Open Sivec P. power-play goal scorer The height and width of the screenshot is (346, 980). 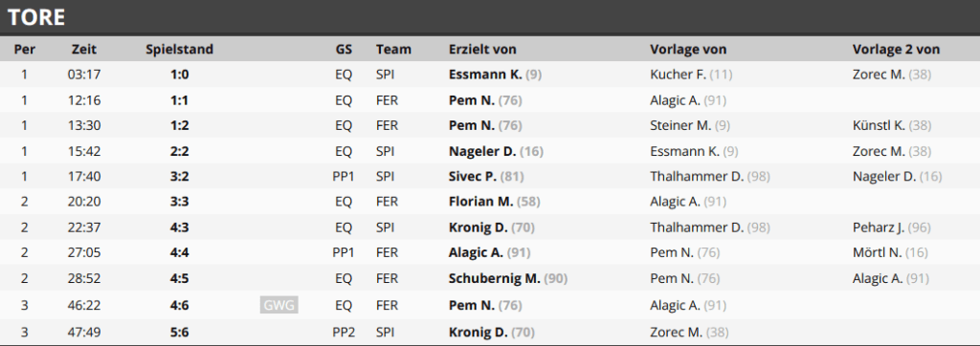click(x=486, y=177)
